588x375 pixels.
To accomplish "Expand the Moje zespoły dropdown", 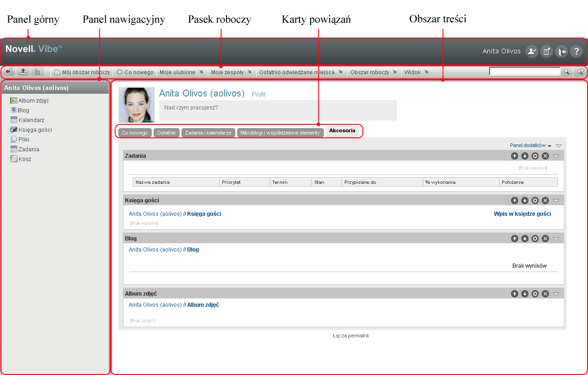I will [231, 72].
